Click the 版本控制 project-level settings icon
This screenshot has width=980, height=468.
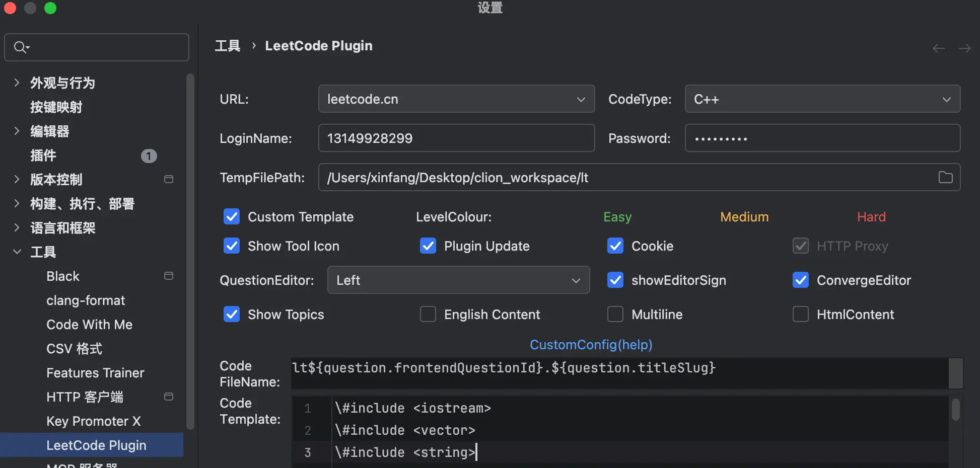[x=169, y=179]
